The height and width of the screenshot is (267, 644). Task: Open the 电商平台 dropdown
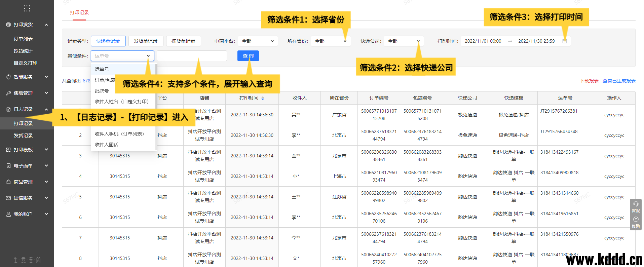click(x=258, y=41)
